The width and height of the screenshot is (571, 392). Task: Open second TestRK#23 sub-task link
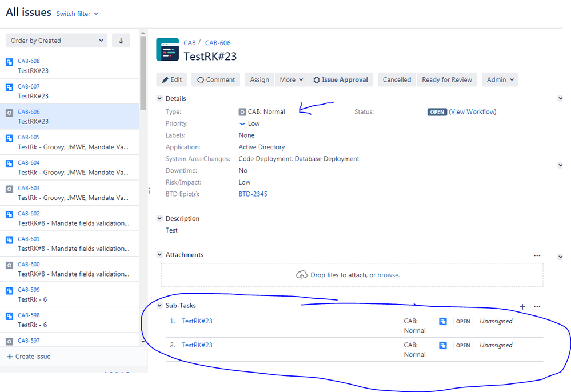(x=197, y=345)
